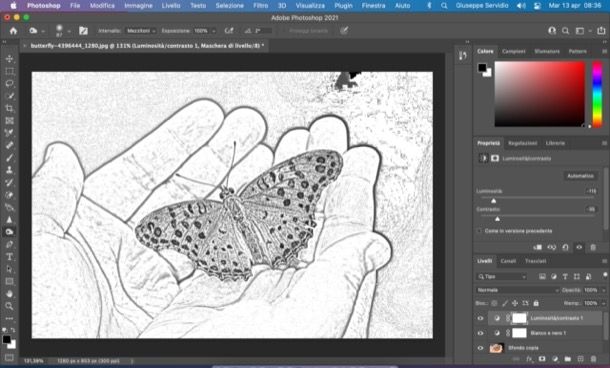This screenshot has height=368, width=610.
Task: Click the Contrasto slider handle
Action: pos(497,219)
